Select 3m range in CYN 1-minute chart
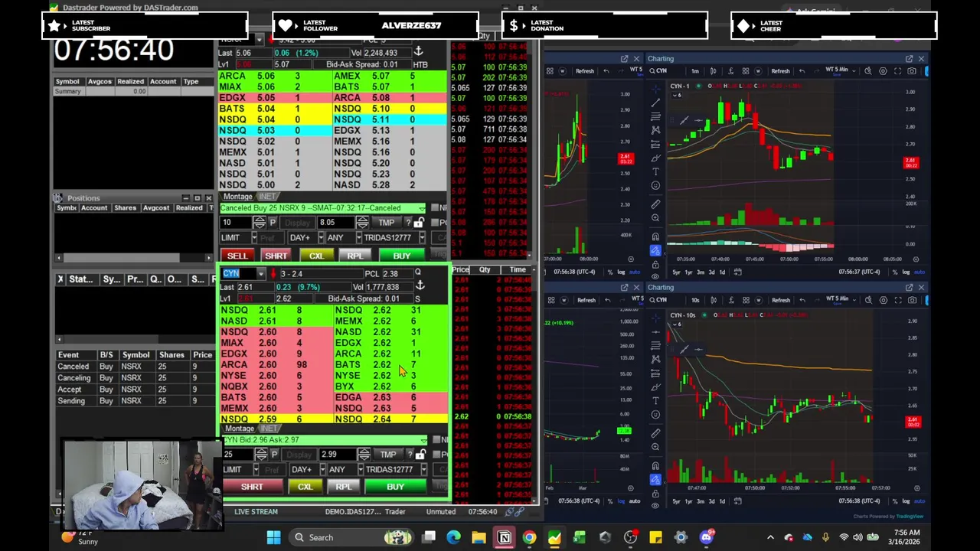Image resolution: width=980 pixels, height=551 pixels. click(x=701, y=272)
